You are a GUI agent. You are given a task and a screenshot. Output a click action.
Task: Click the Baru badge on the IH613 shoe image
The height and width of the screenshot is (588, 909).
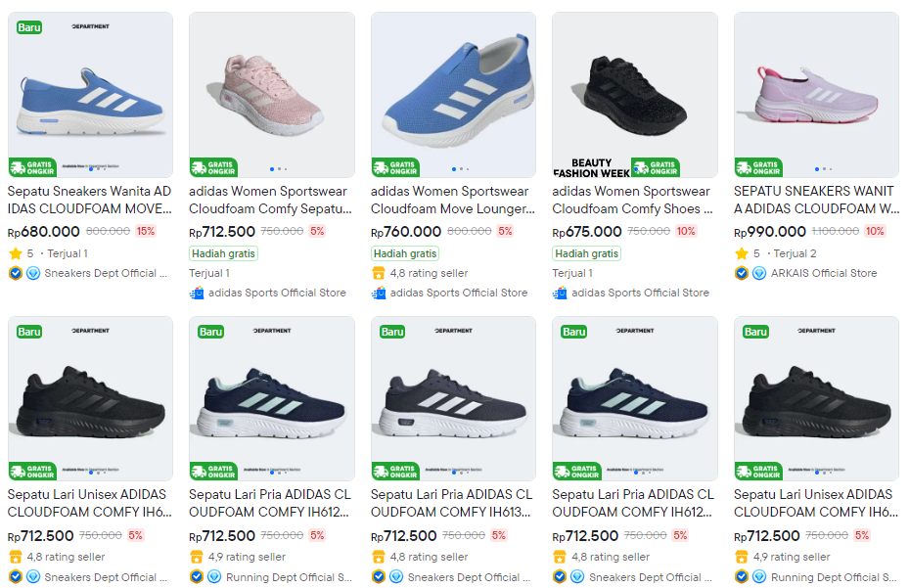392,332
